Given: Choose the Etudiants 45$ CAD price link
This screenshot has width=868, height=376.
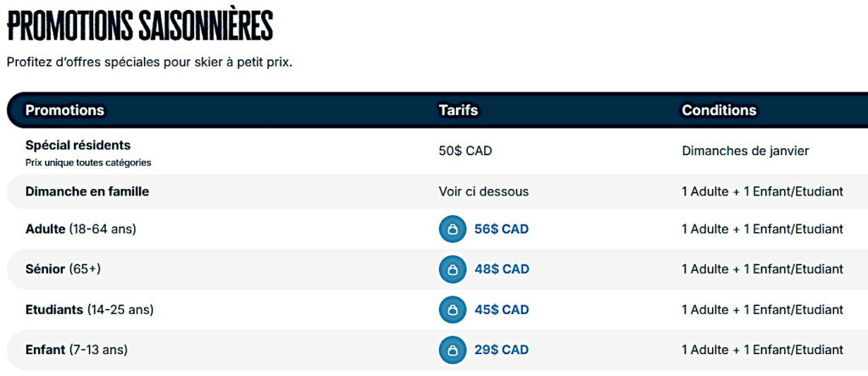Looking at the screenshot, I should click(501, 310).
